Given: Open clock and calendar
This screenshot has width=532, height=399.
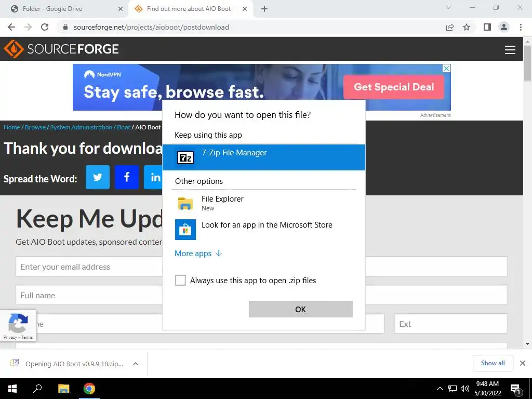Looking at the screenshot, I should pos(487,389).
